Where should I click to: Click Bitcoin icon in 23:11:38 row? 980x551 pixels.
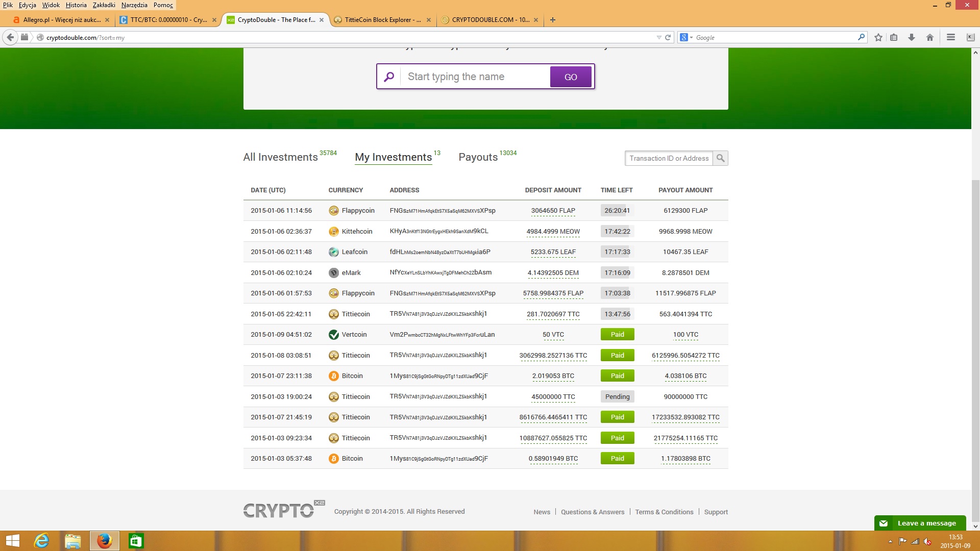click(x=334, y=376)
